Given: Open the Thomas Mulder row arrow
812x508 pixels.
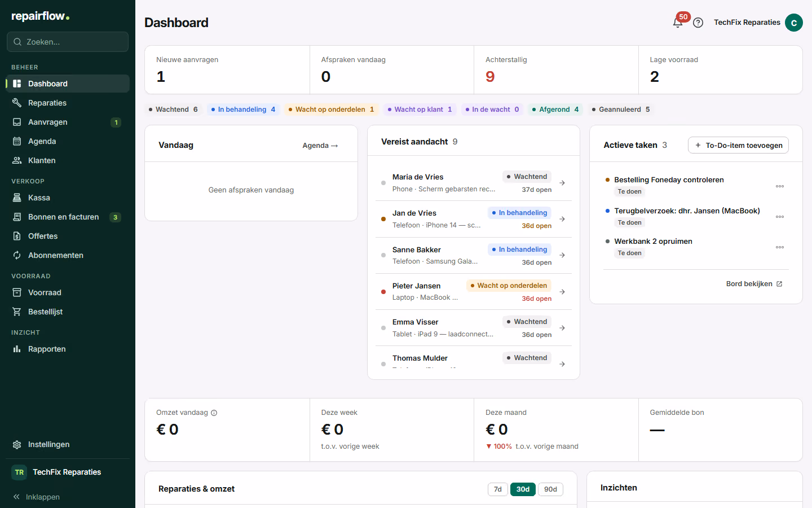Looking at the screenshot, I should [562, 364].
